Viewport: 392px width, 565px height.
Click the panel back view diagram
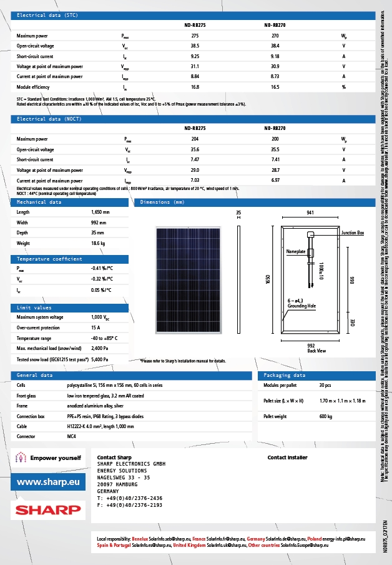click(x=310, y=280)
